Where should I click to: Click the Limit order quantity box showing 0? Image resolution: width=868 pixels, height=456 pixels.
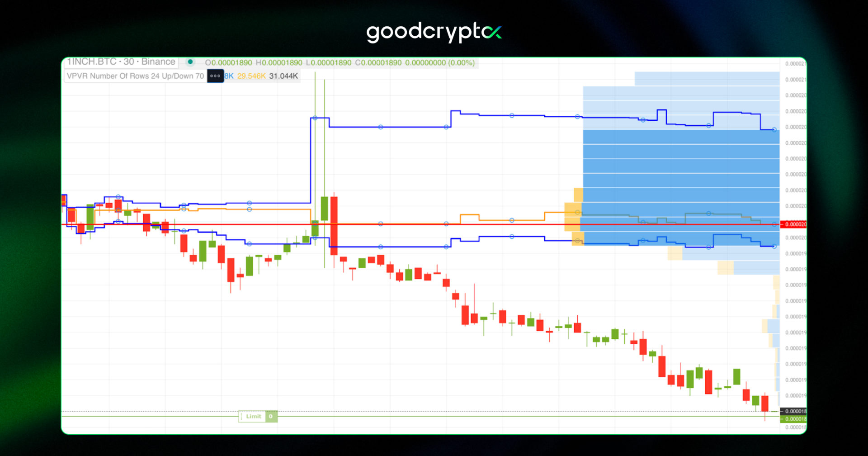(271, 416)
